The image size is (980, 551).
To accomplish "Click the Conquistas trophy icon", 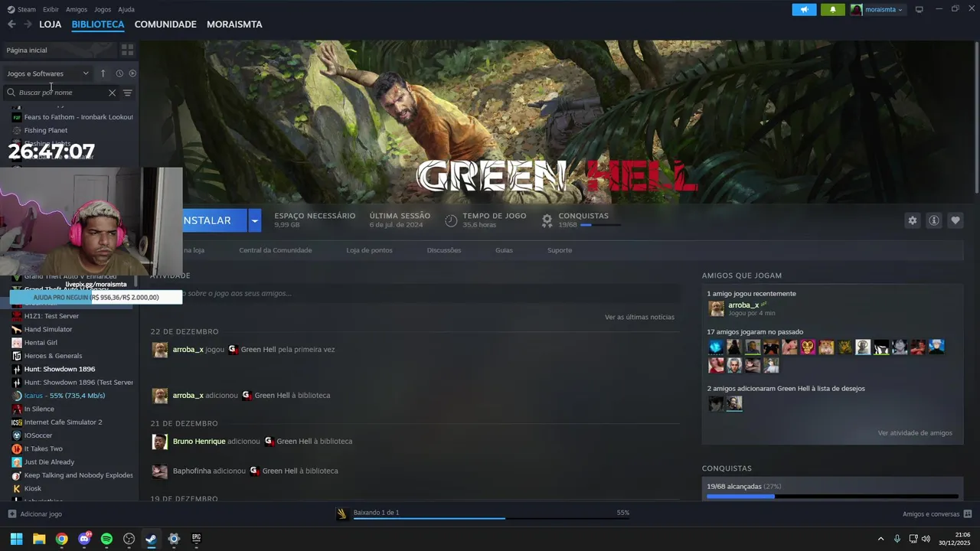I will 547,220.
